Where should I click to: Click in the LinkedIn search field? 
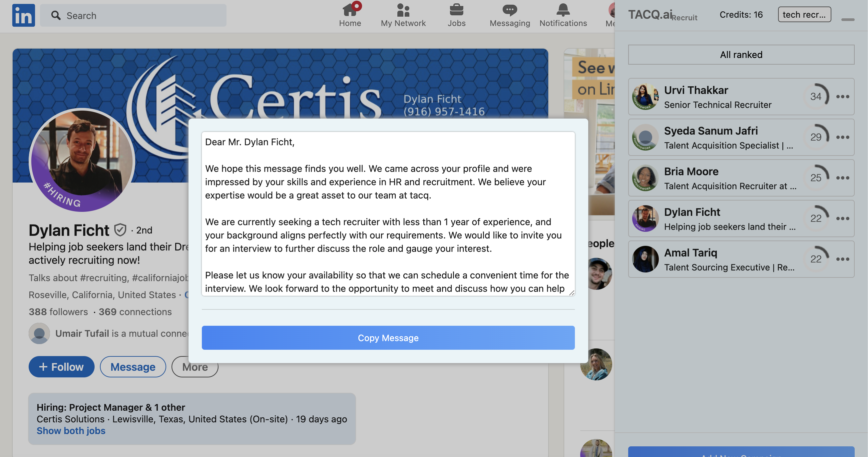(x=133, y=16)
